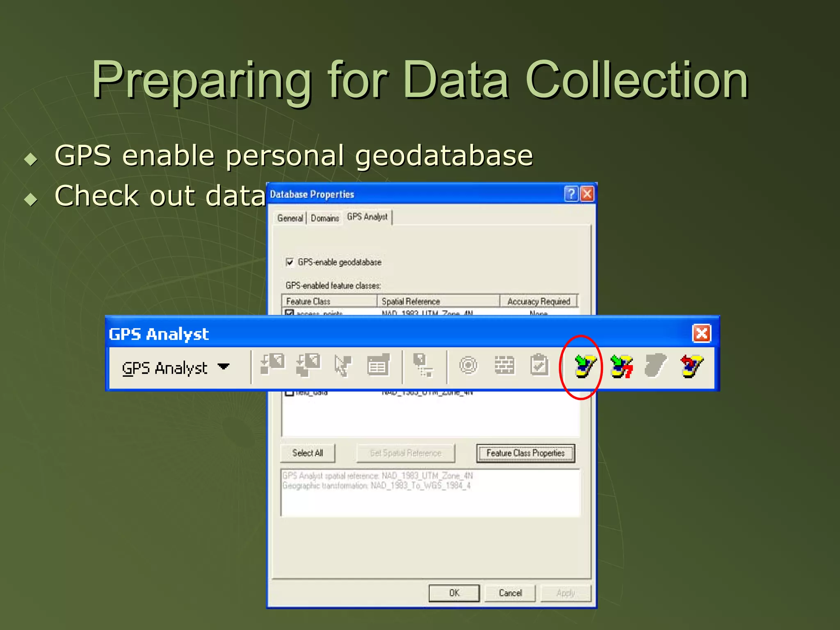Image resolution: width=840 pixels, height=630 pixels.
Task: Select the GPS Analyst tab in Database Properties
Action: (x=367, y=217)
